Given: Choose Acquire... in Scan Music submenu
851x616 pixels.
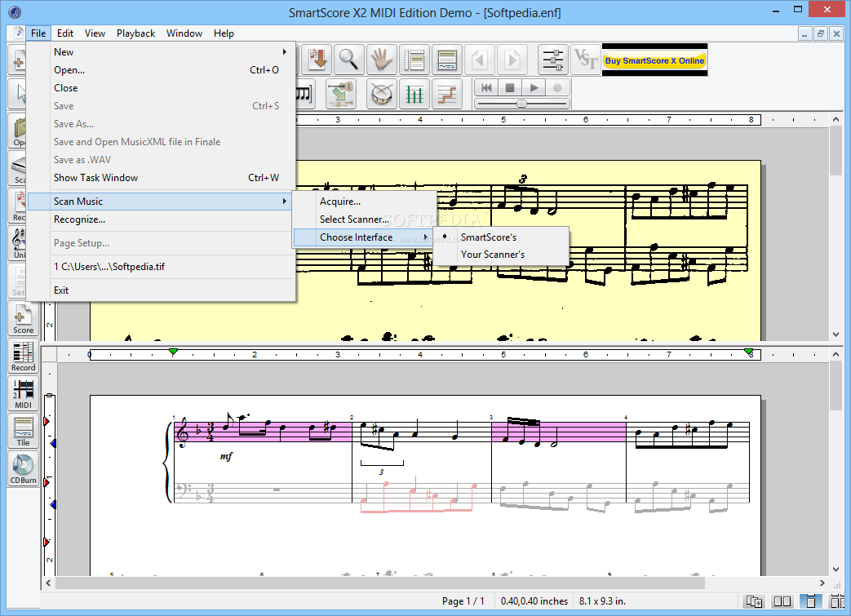Looking at the screenshot, I should point(363,202).
